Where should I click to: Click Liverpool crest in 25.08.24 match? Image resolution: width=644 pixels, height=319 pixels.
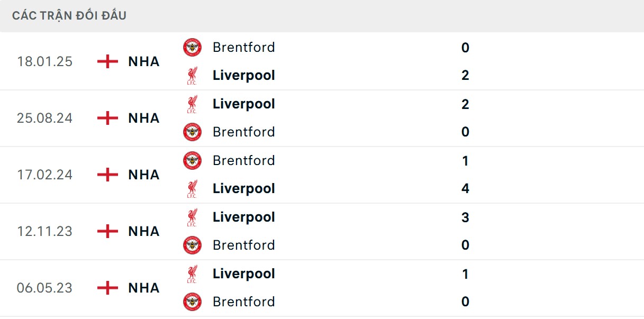pyautogui.click(x=192, y=104)
